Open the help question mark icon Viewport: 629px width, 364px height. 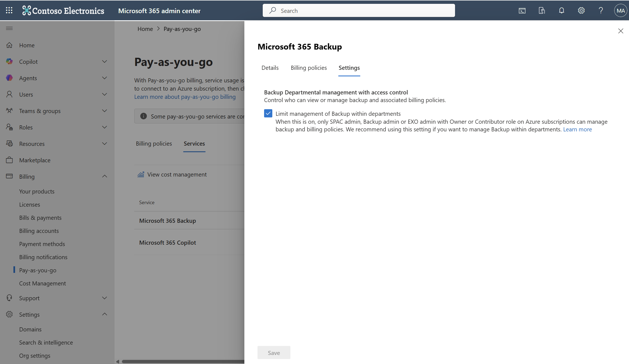(601, 11)
